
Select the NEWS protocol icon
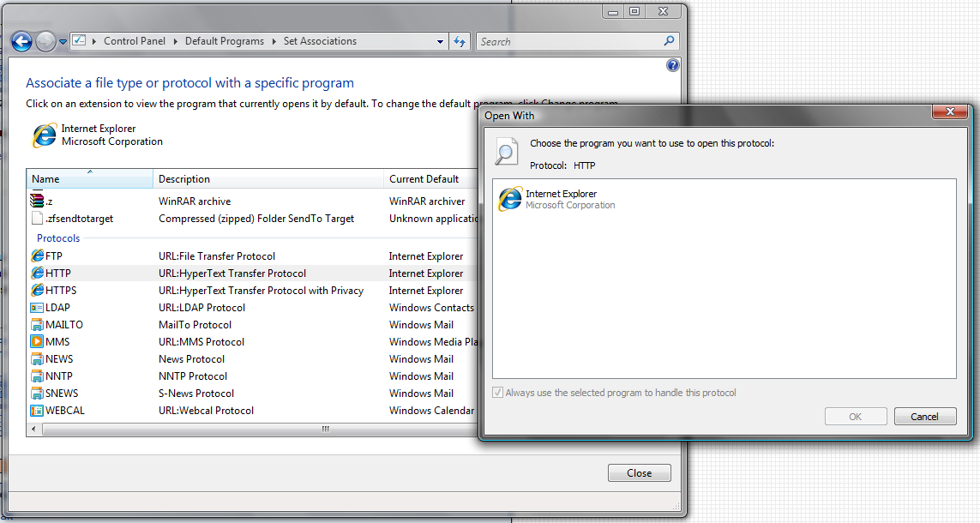[37, 358]
